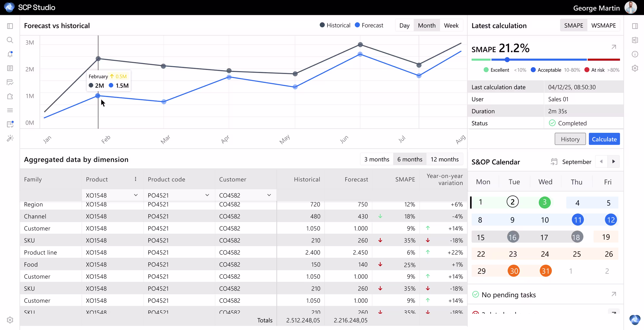
Task: Select the WSMAPE metric toggle
Action: pos(603,25)
